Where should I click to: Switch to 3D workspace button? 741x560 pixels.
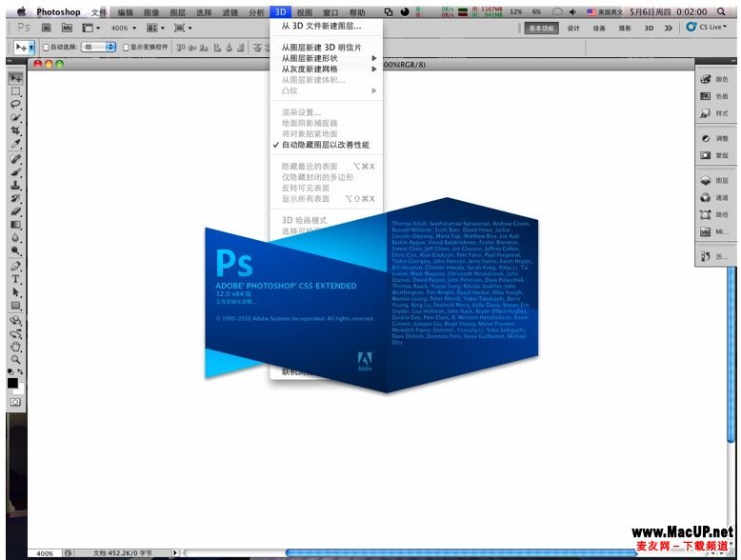(x=649, y=28)
